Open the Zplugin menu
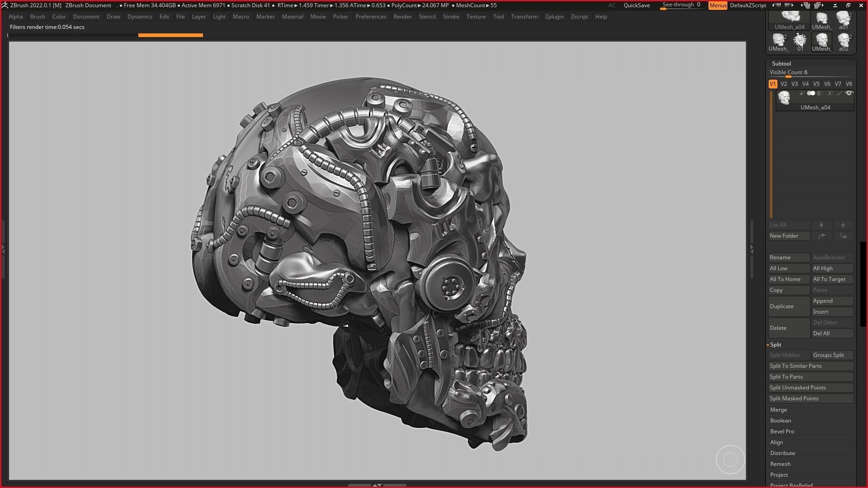 [554, 17]
